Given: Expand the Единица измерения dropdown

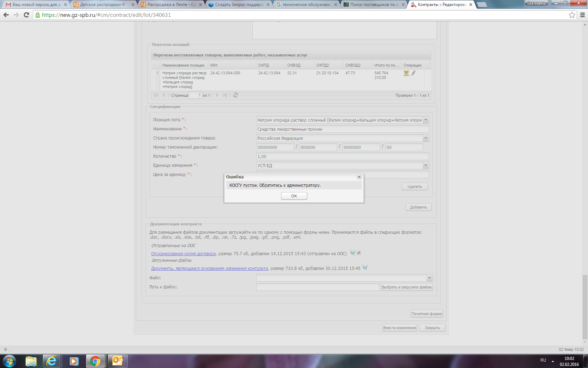Looking at the screenshot, I should [x=426, y=165].
